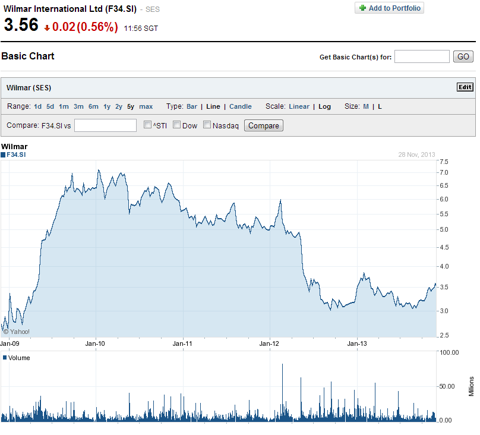Click the 50.00 volume axis label
The image size is (480, 435).
tap(447, 386)
